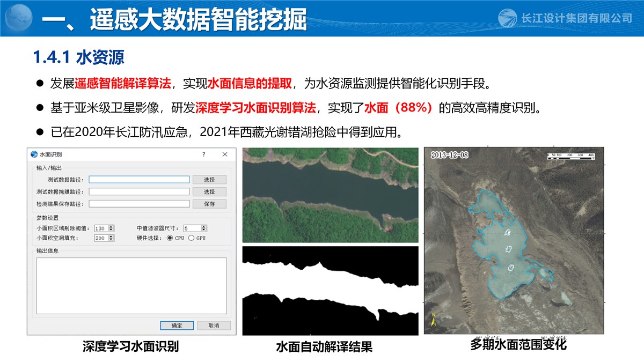The width and height of the screenshot is (644, 362).
Task: Click the help question mark in dialog
Action: coord(203,154)
